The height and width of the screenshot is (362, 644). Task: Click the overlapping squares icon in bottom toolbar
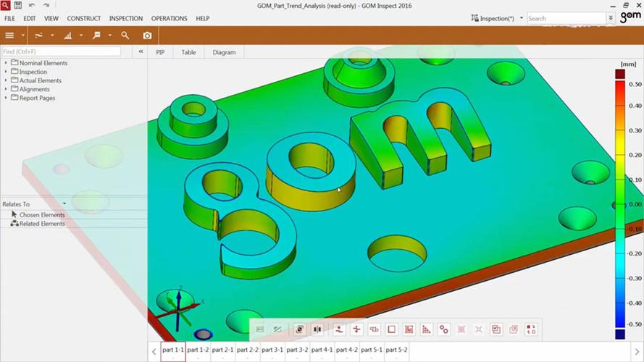pos(300,329)
